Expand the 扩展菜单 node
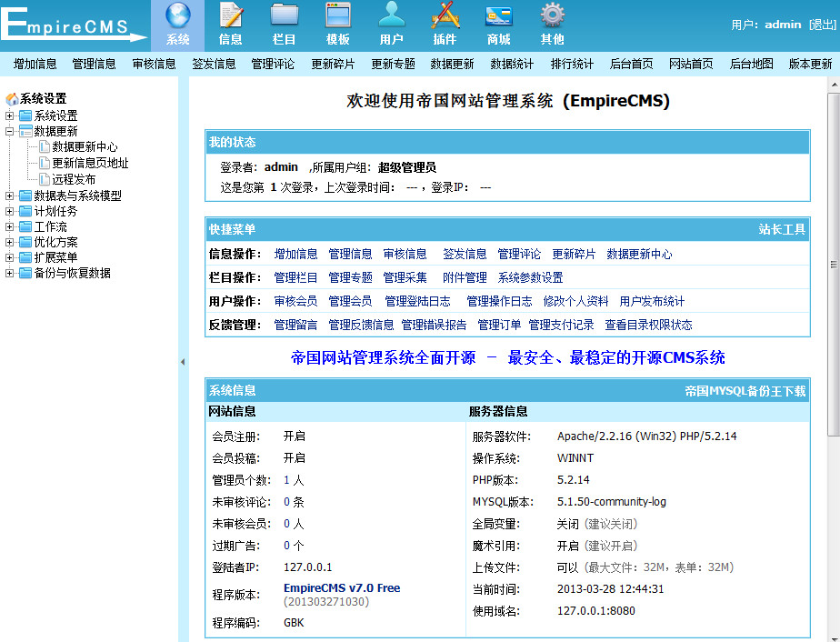The width and height of the screenshot is (840, 642). (9, 257)
